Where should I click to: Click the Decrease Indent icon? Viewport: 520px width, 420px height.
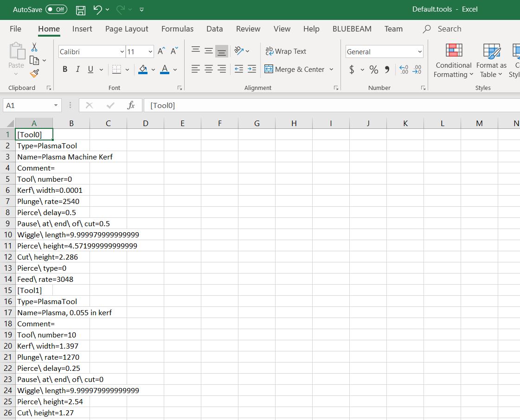239,69
